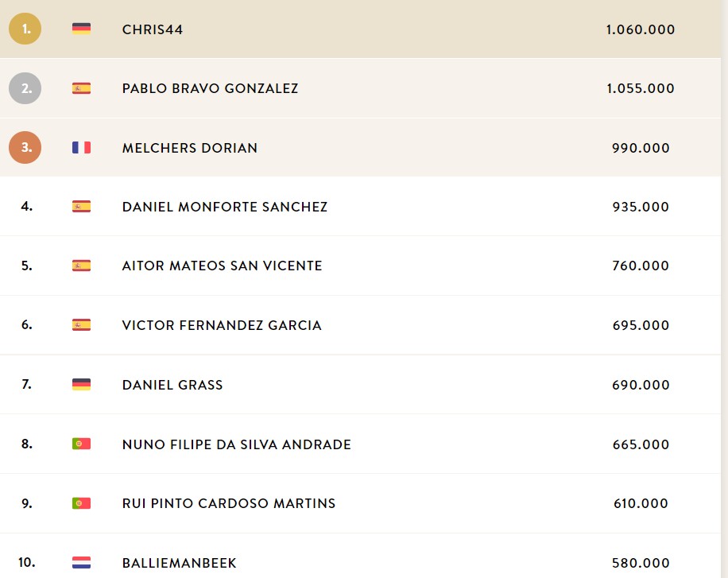Select player BALLIEMANBEEK

[x=179, y=563]
